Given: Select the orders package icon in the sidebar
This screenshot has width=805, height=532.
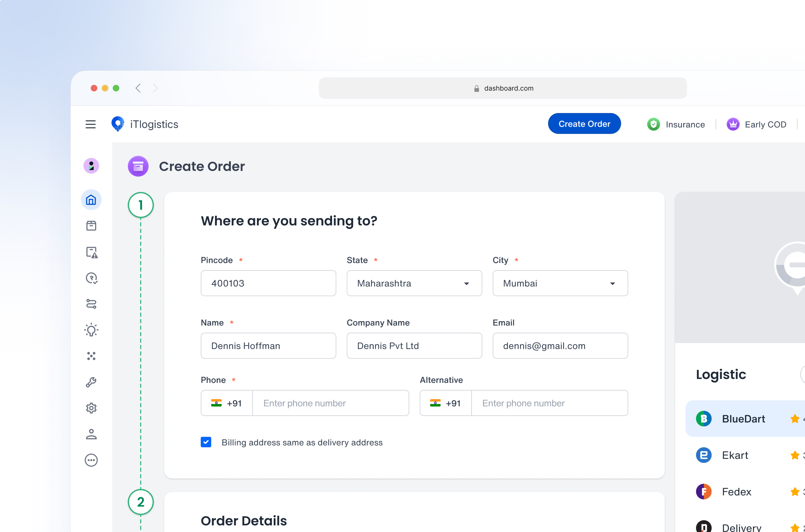Looking at the screenshot, I should (x=91, y=226).
